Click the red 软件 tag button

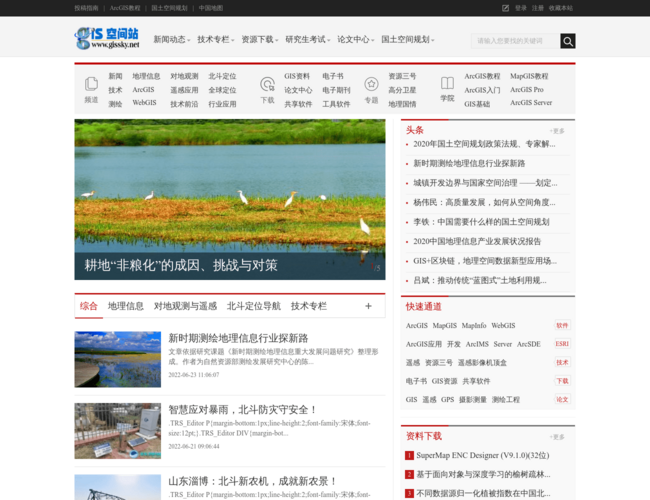click(562, 325)
